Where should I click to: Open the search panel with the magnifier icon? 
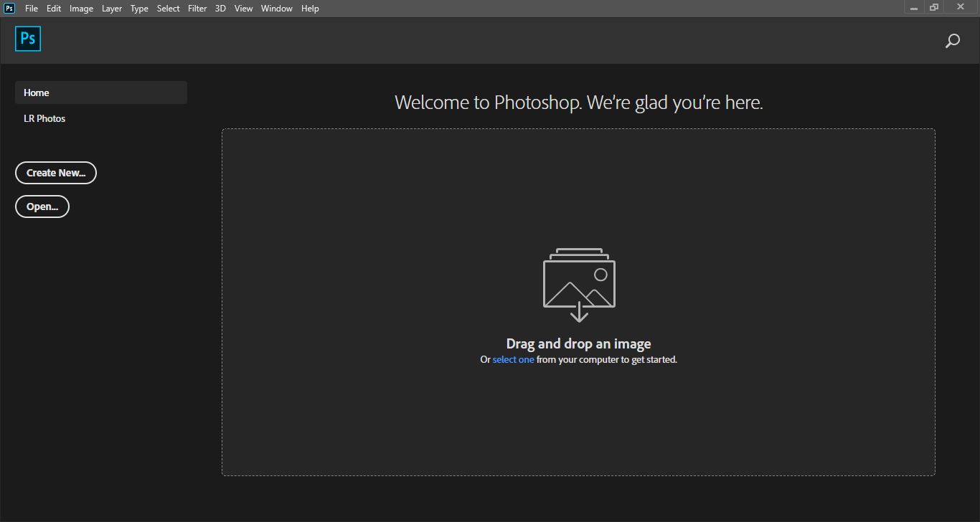click(952, 40)
